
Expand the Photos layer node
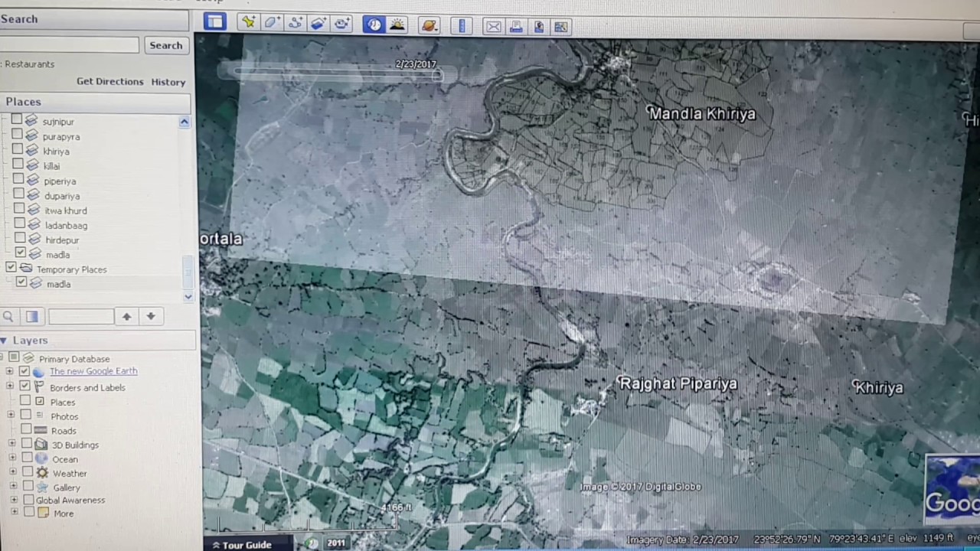(x=11, y=416)
